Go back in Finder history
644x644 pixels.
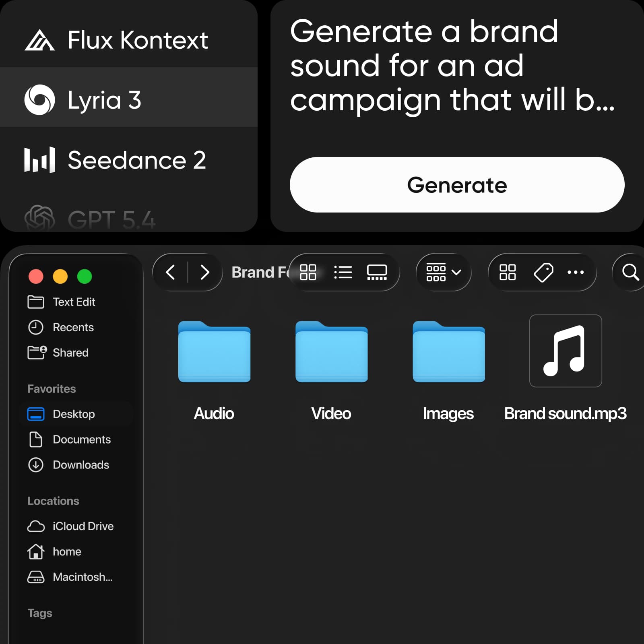point(170,272)
